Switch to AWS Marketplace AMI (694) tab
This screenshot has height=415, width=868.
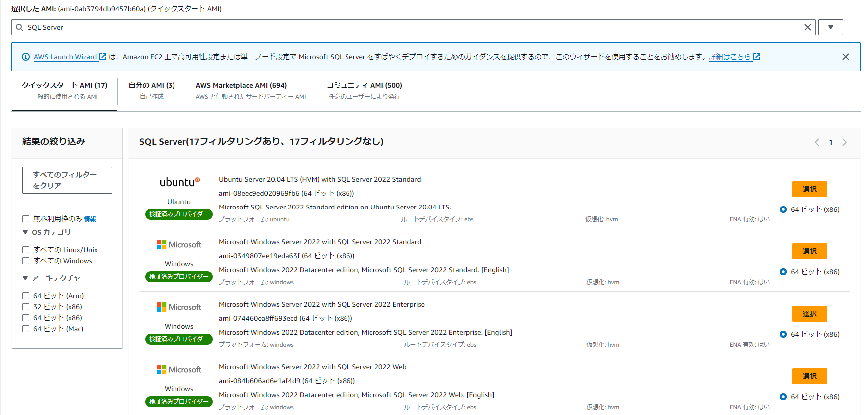251,91
